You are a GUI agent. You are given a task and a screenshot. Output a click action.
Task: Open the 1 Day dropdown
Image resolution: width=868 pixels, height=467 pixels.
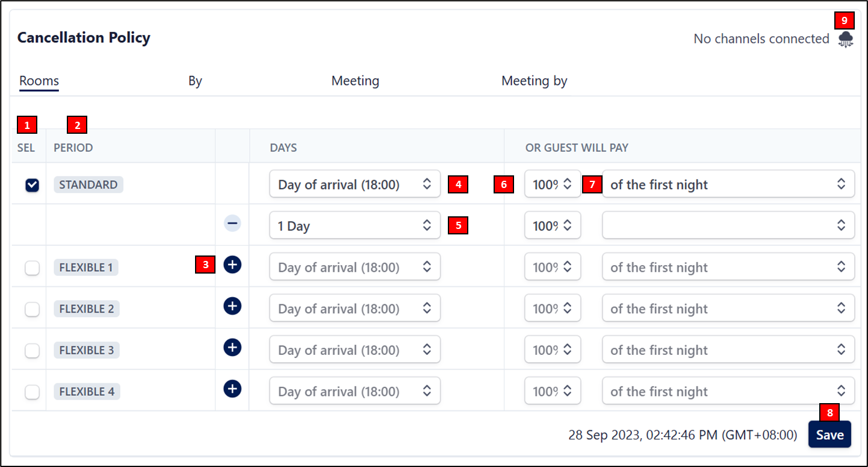(x=355, y=226)
